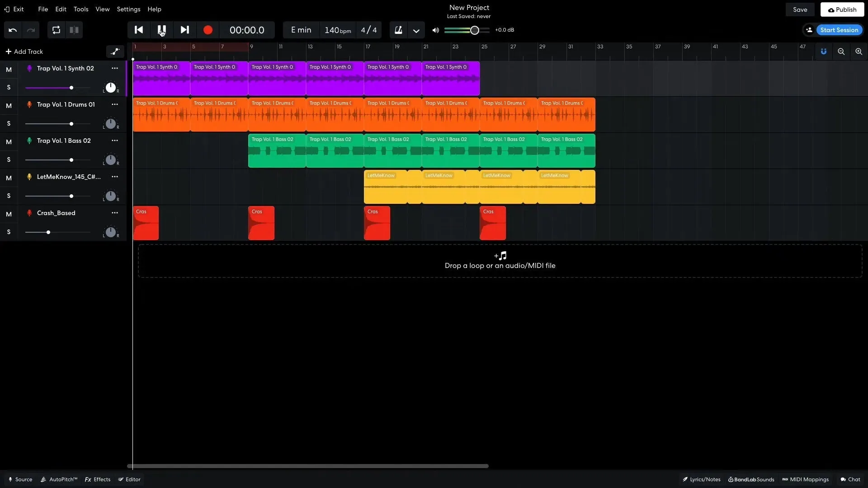Viewport: 868px width, 488px height.
Task: Open options menu for Bass 02 track
Action: tap(115, 141)
